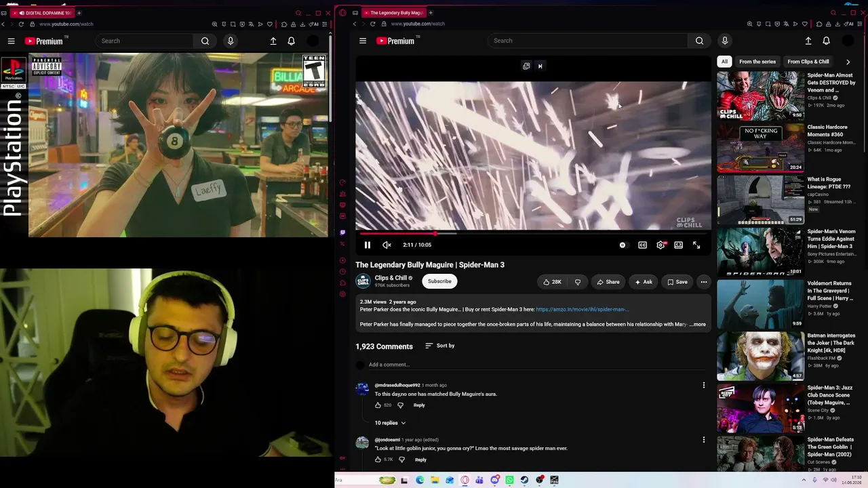Open YouTube guide menu in left window

11,41
